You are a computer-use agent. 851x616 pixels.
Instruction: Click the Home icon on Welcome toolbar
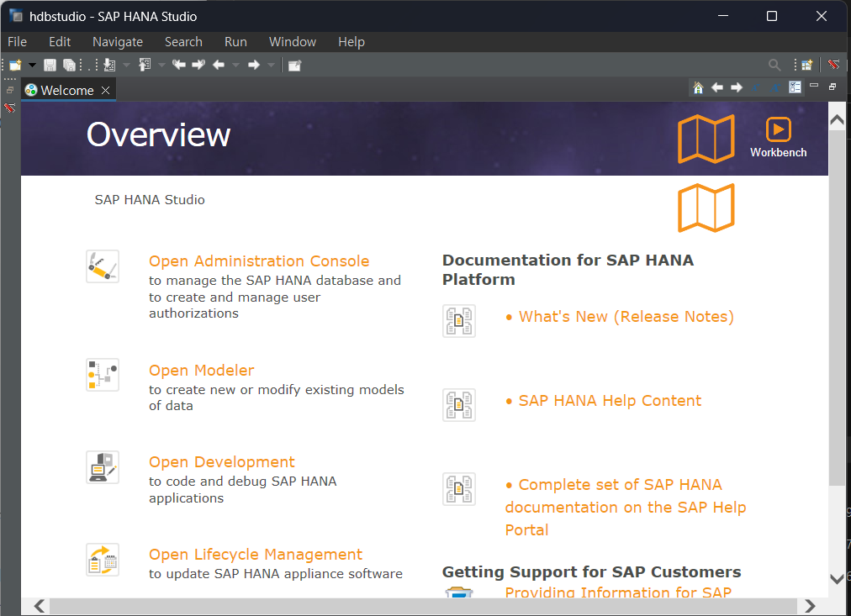click(699, 87)
